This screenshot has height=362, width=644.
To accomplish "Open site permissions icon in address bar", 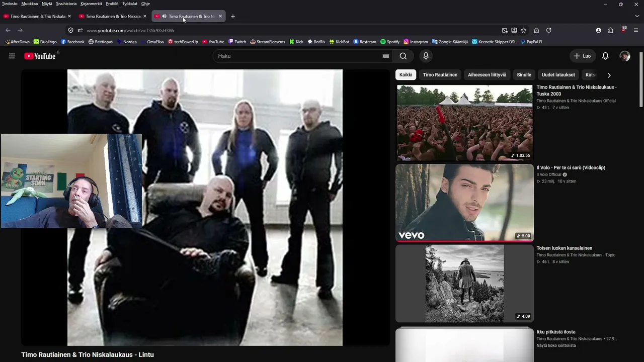I will [80, 30].
